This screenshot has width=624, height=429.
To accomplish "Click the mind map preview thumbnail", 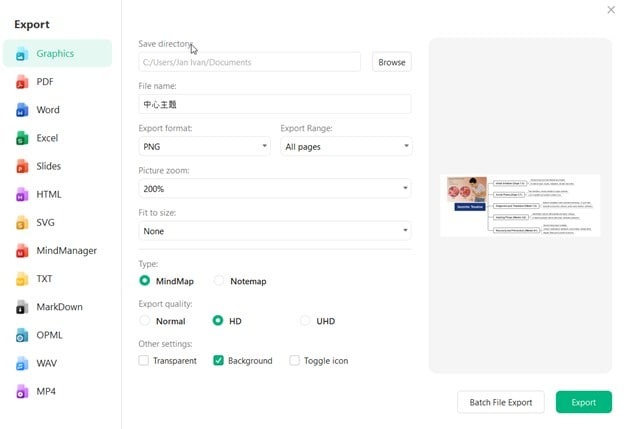I will [520, 205].
